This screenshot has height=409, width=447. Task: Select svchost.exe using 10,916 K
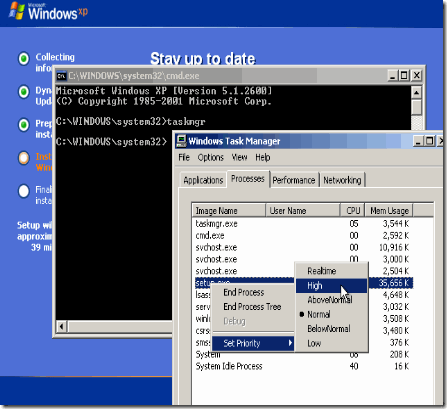pyautogui.click(x=303, y=248)
